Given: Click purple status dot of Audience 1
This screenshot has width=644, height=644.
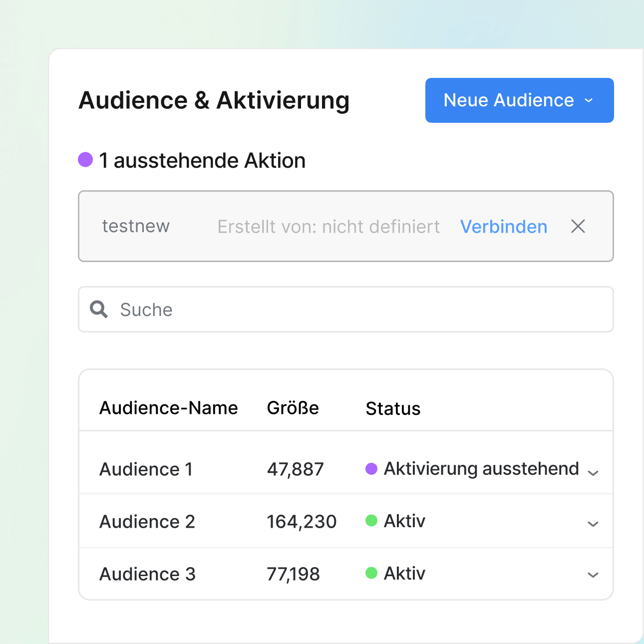Looking at the screenshot, I should point(371,469).
